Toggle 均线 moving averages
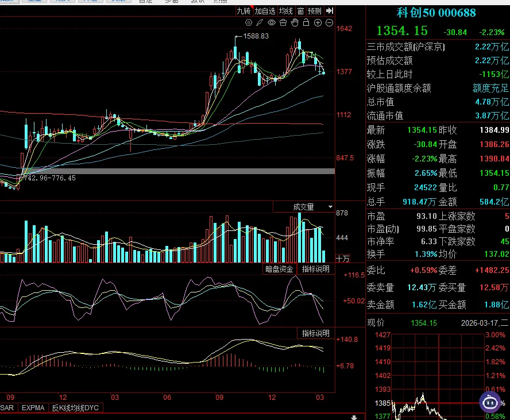The height and width of the screenshot is (420, 510). (x=286, y=11)
